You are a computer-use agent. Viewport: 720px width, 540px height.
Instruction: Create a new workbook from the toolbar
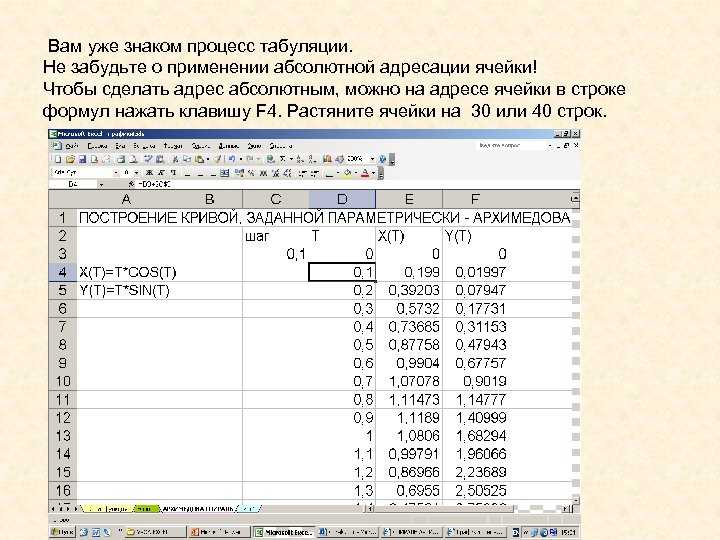tap(58, 159)
